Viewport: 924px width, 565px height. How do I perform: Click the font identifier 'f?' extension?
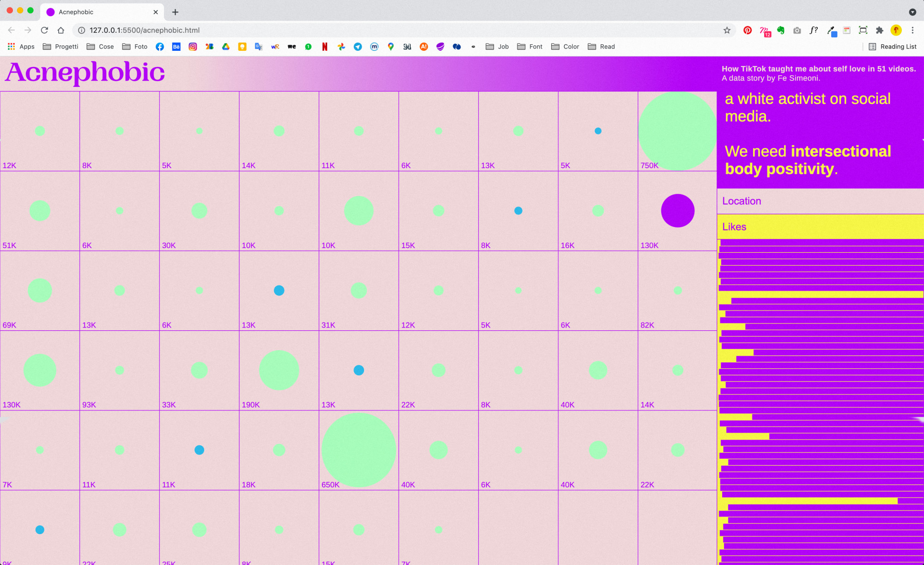click(814, 30)
